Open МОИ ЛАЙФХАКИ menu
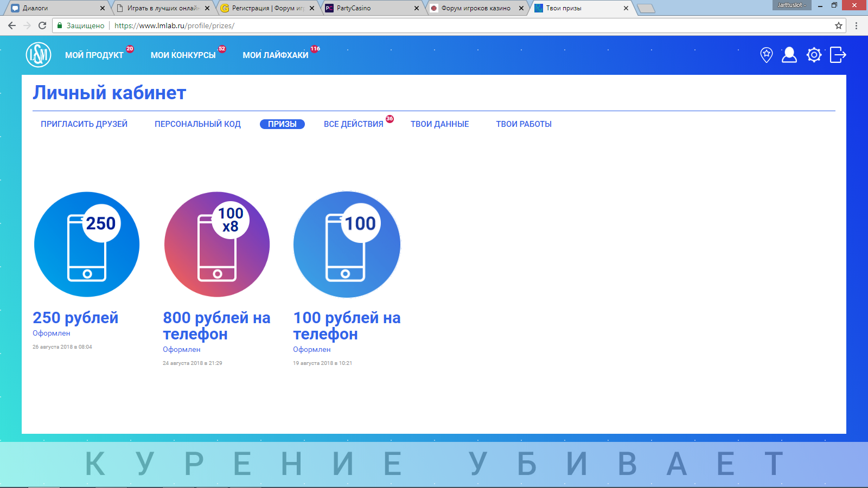868x488 pixels. click(x=276, y=55)
